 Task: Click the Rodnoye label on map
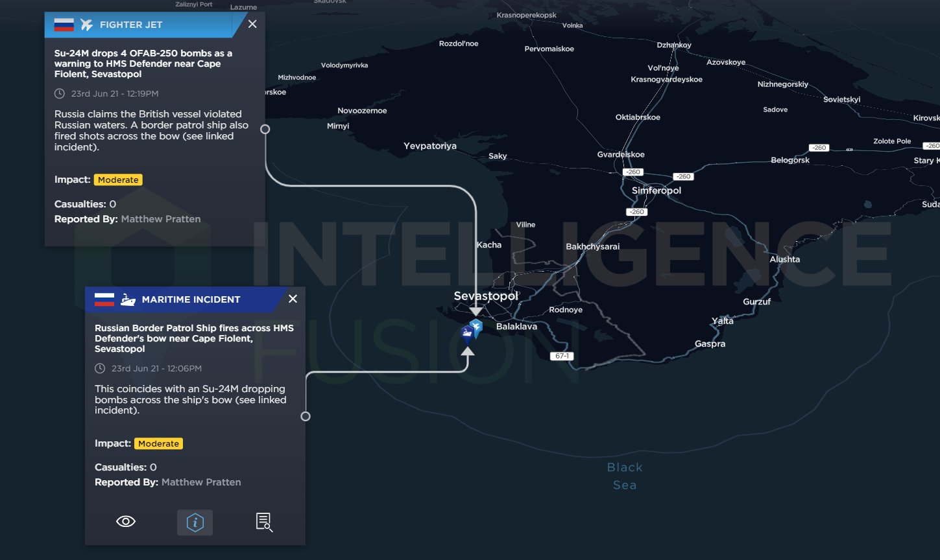point(566,310)
